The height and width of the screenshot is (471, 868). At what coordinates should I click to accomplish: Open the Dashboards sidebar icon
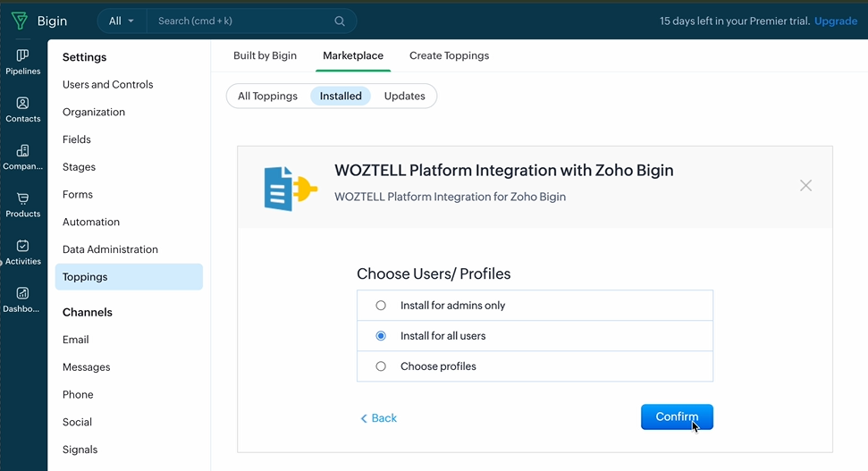(23, 299)
